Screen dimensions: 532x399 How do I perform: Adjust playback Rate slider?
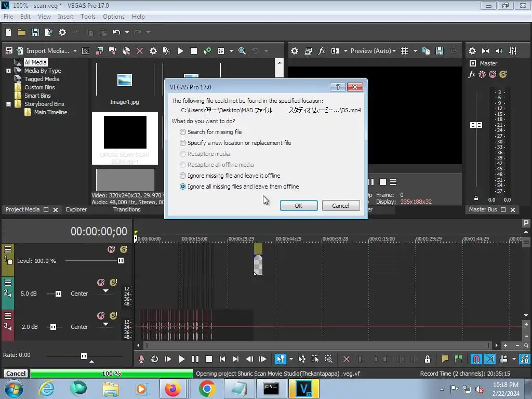click(x=84, y=356)
